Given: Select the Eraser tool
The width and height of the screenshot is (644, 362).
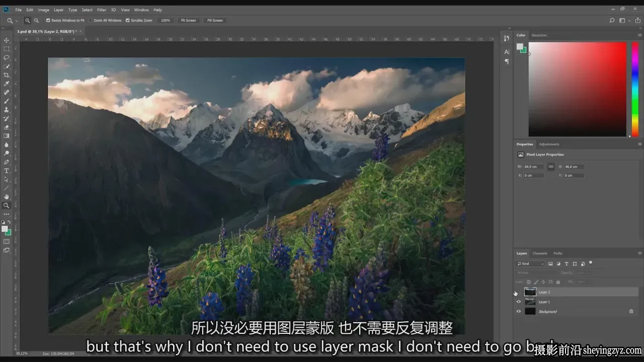Looking at the screenshot, I should pos(7,127).
